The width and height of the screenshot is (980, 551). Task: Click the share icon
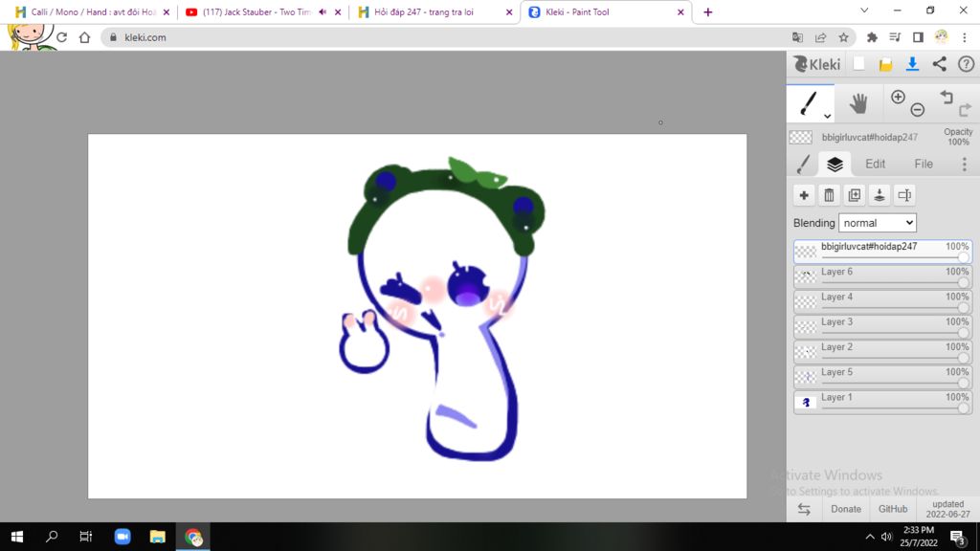tap(940, 64)
